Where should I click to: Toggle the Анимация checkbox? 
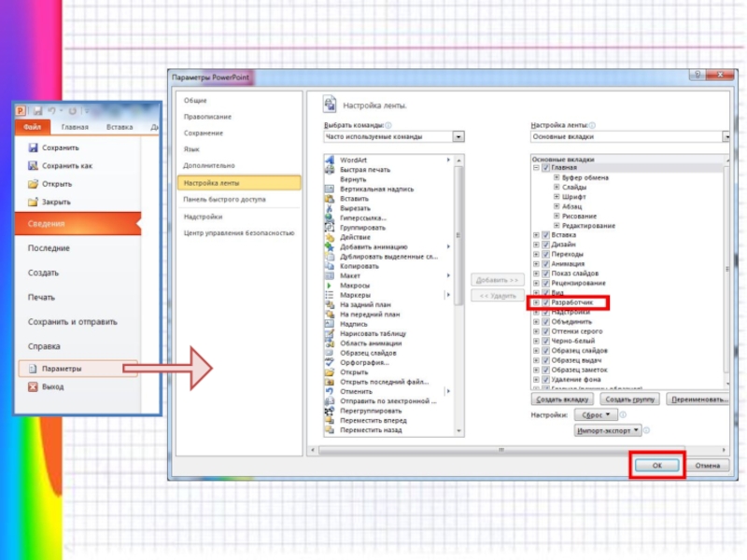point(546,264)
